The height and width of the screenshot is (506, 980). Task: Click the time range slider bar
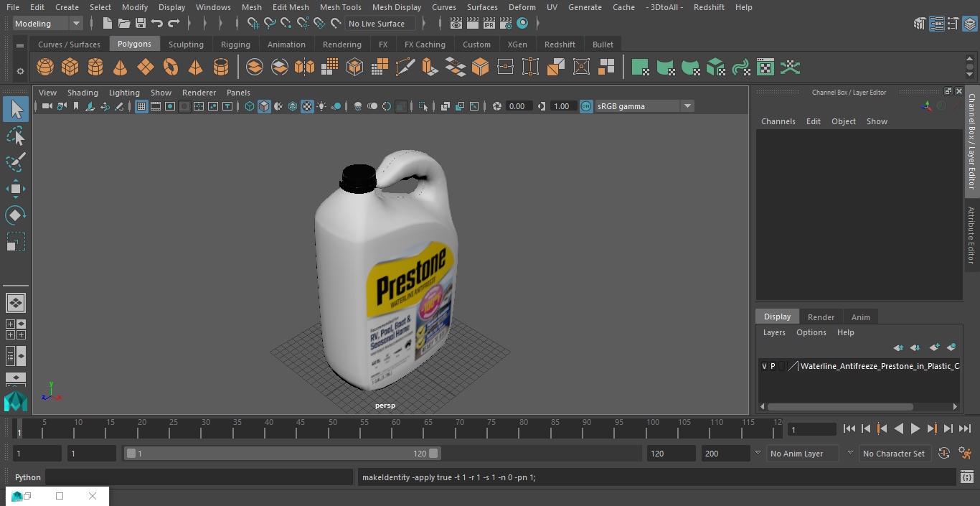point(283,454)
